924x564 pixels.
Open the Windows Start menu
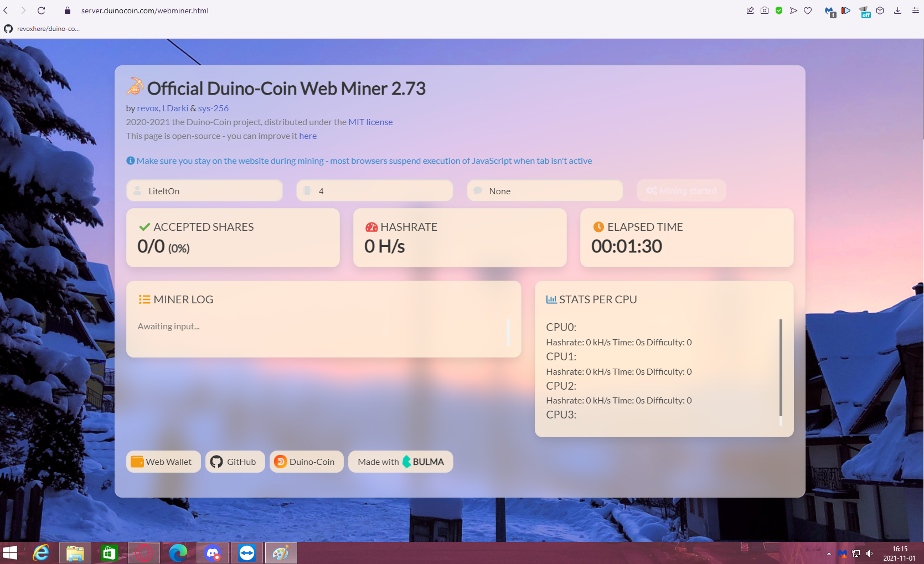[10, 552]
